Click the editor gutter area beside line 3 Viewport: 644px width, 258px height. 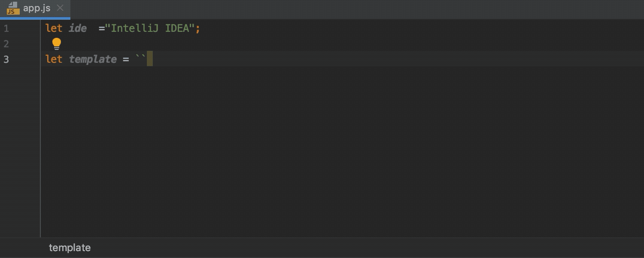[x=24, y=59]
